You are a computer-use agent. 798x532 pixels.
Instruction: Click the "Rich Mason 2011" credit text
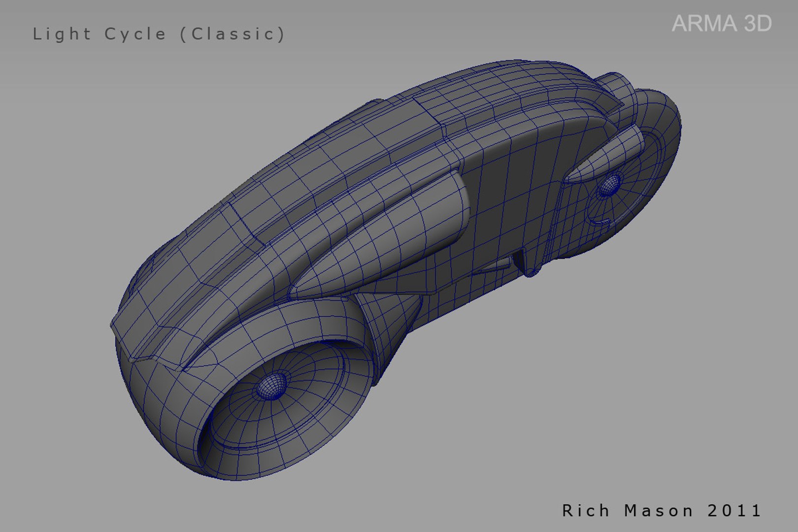pyautogui.click(x=662, y=510)
